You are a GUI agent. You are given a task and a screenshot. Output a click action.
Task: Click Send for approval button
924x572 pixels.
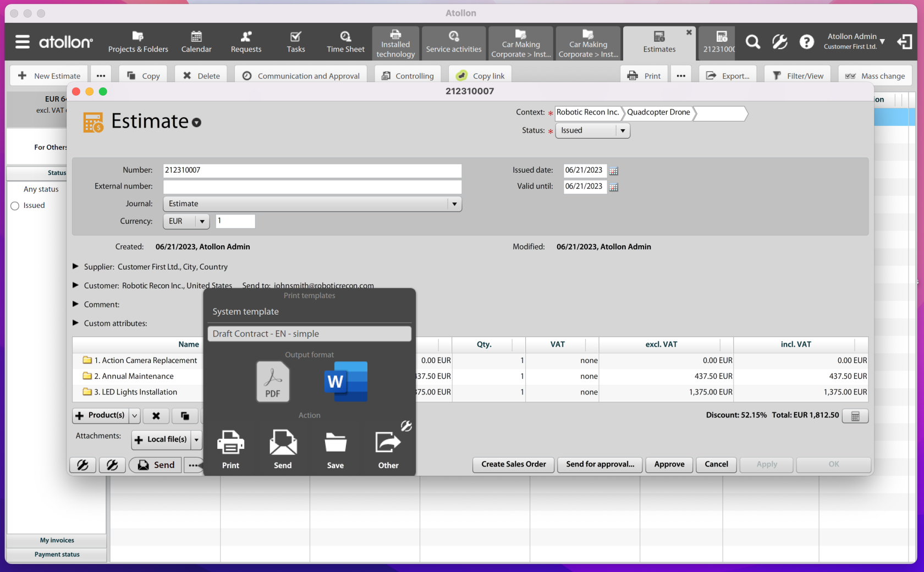pos(600,465)
